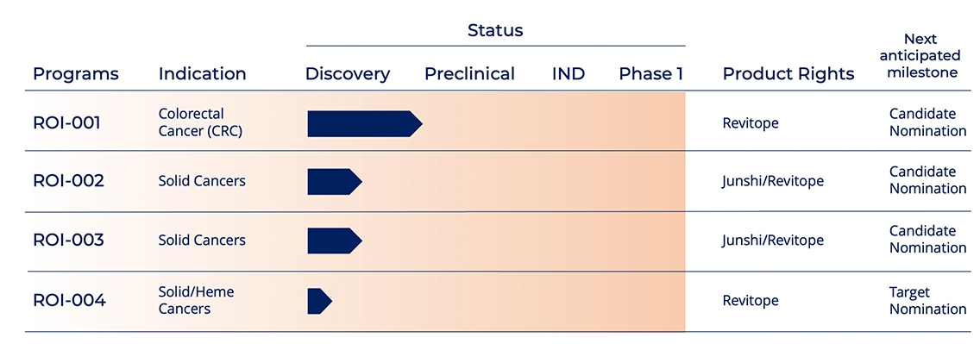The height and width of the screenshot is (344, 980).
Task: Click the ROI-004 short progress arrow
Action: [320, 301]
